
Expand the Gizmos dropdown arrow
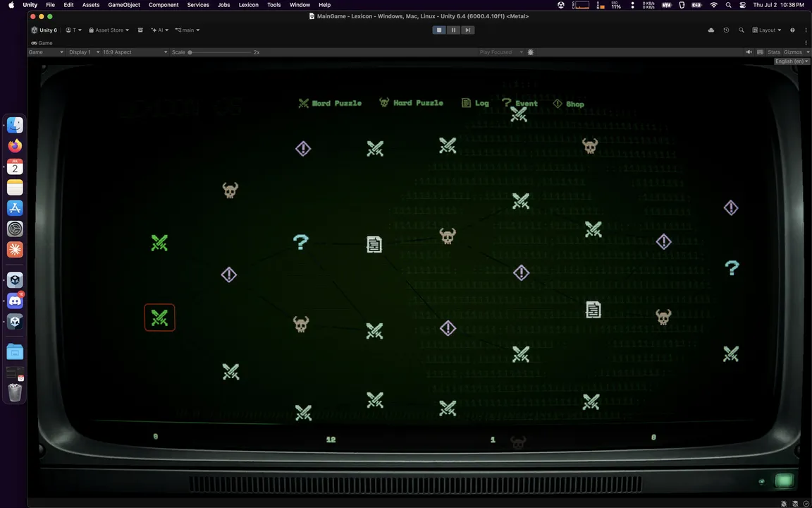point(808,52)
